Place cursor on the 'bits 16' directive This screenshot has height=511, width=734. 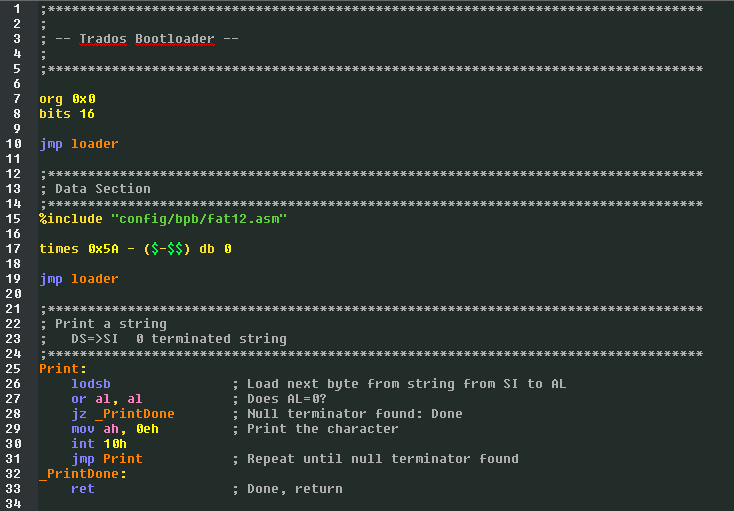tap(67, 114)
